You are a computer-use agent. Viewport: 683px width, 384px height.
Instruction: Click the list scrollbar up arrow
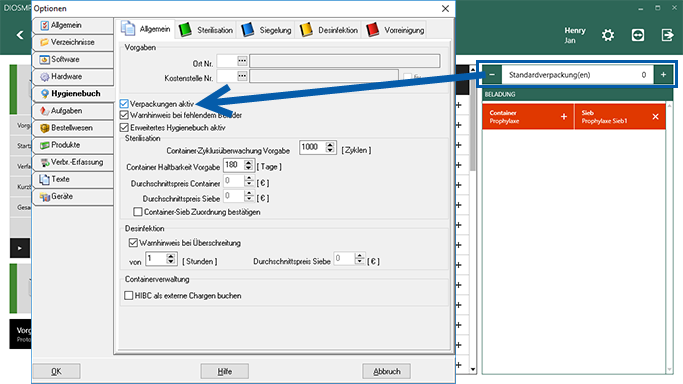click(473, 69)
